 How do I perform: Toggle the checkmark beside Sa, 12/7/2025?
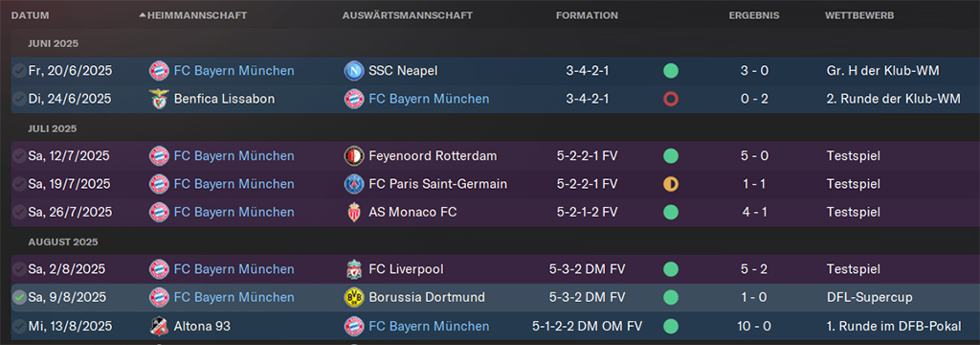point(19,156)
